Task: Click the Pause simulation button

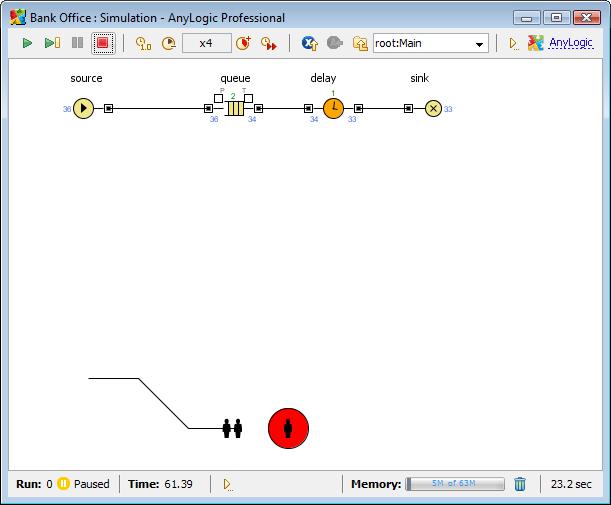Action: pos(78,43)
